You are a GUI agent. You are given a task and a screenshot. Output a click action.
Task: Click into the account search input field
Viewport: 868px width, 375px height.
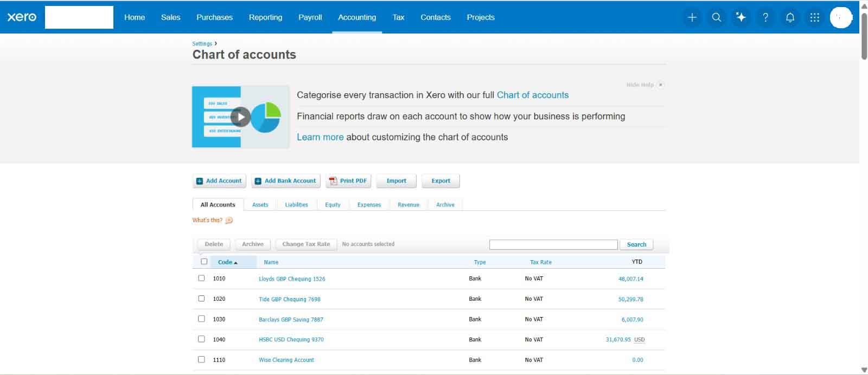coord(553,244)
